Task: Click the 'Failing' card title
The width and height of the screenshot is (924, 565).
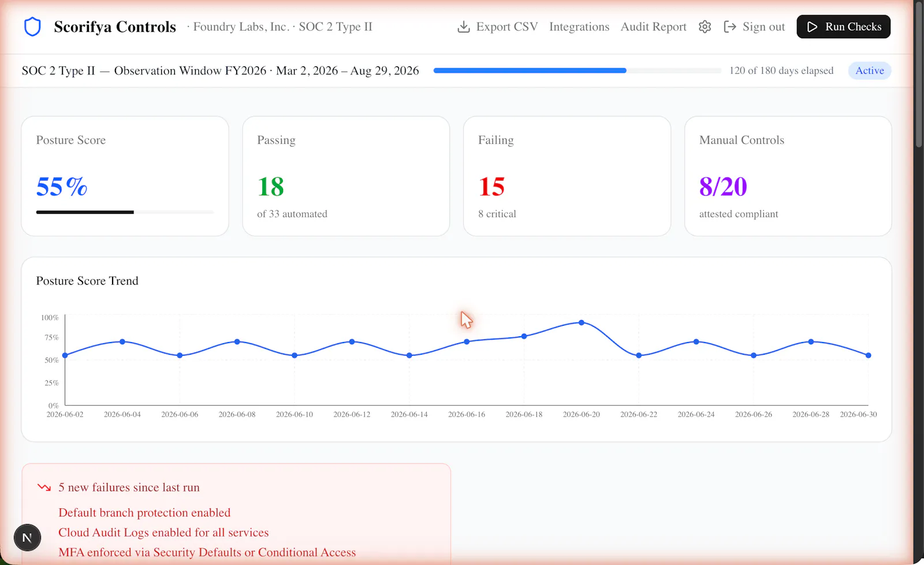Action: [x=495, y=140]
